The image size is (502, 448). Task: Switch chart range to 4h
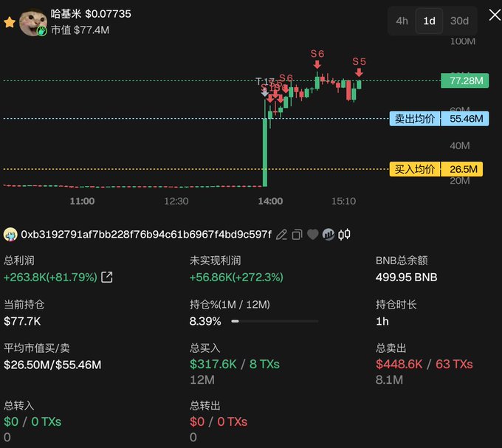[402, 21]
